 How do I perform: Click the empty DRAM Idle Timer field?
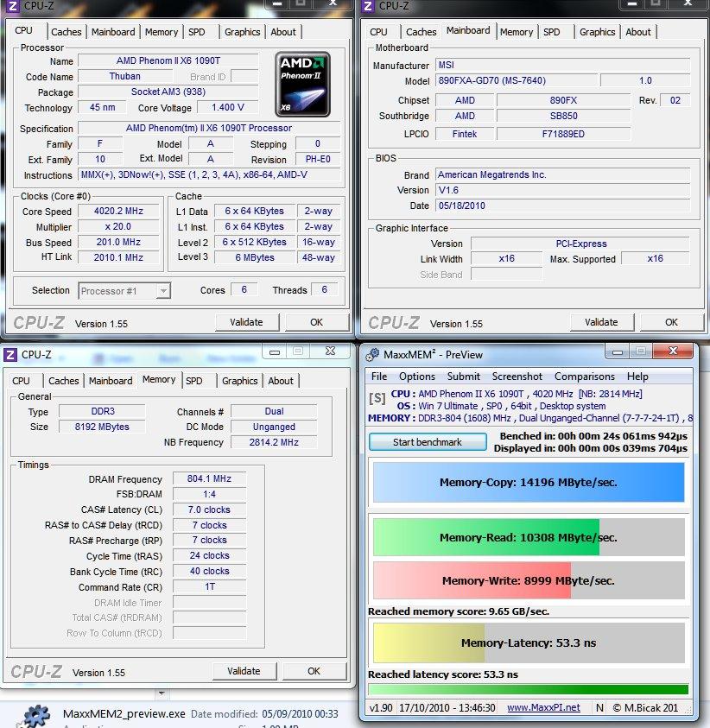point(209,603)
